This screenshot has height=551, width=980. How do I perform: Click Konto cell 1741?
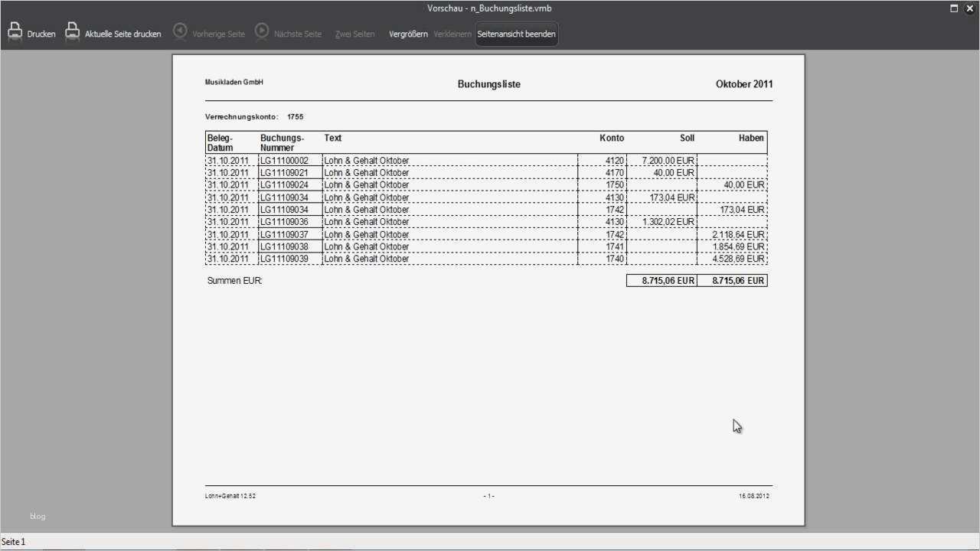(615, 247)
